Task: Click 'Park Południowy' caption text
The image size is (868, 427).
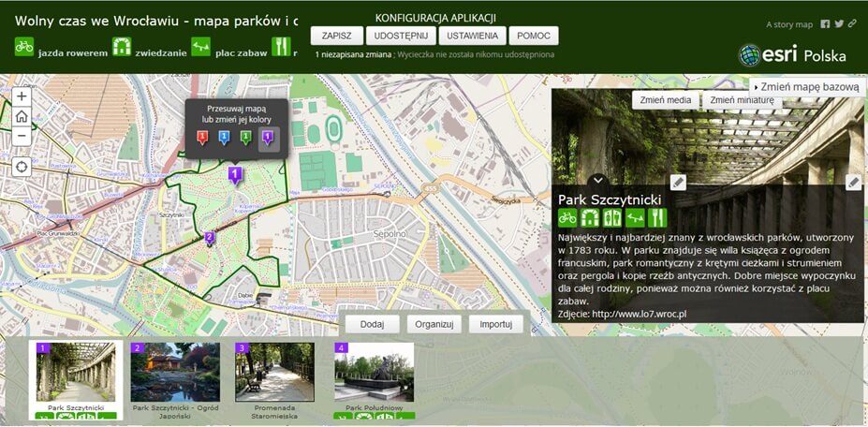Action: [375, 407]
